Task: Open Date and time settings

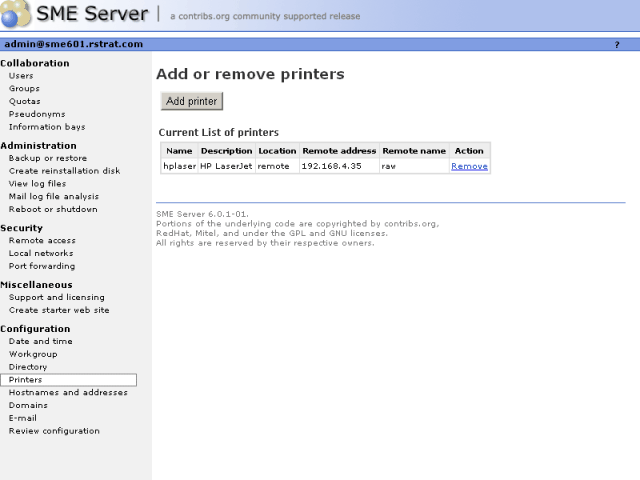Action: click(x=40, y=341)
